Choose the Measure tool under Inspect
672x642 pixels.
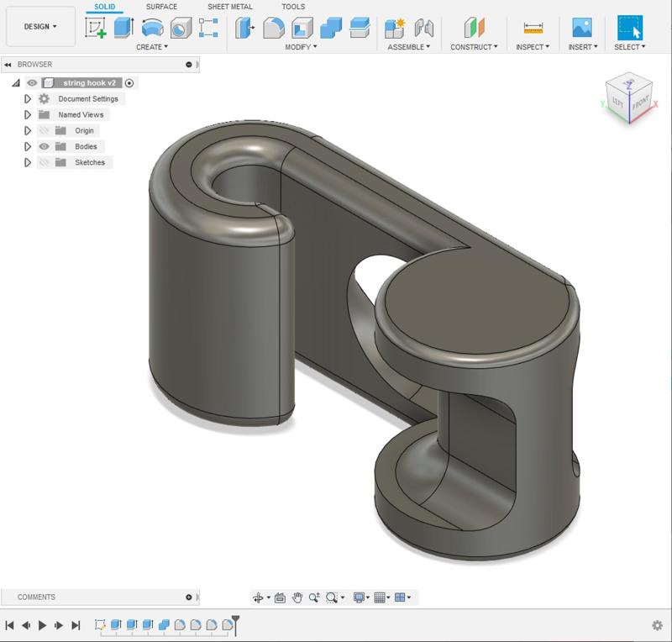tap(533, 28)
